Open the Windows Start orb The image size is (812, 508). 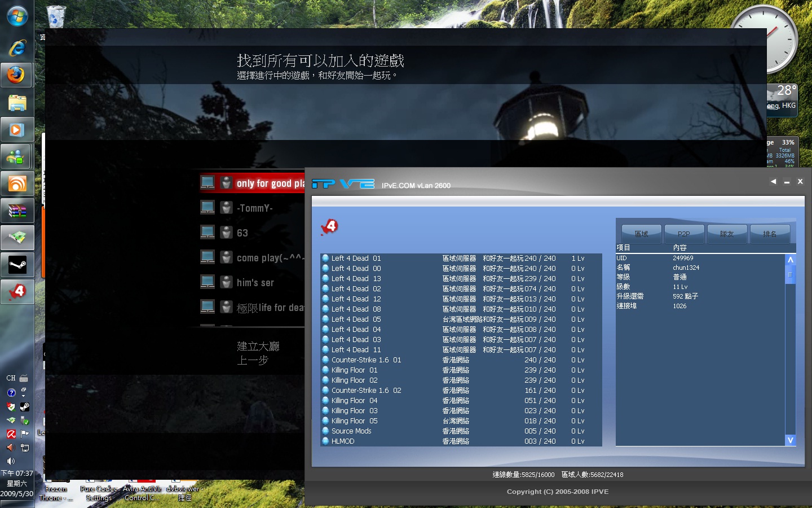click(17, 16)
